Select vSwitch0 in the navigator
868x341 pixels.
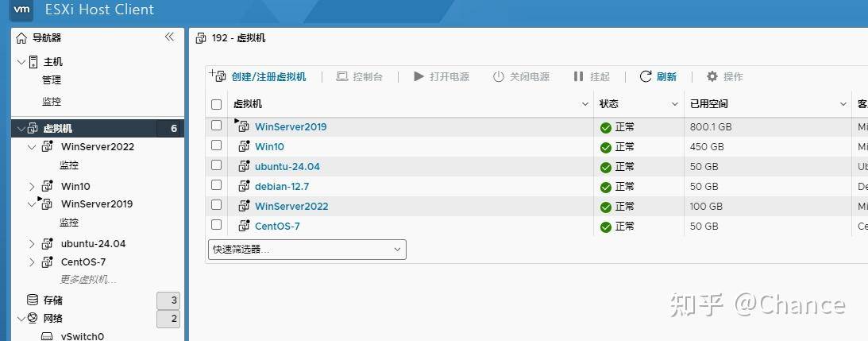click(82, 336)
